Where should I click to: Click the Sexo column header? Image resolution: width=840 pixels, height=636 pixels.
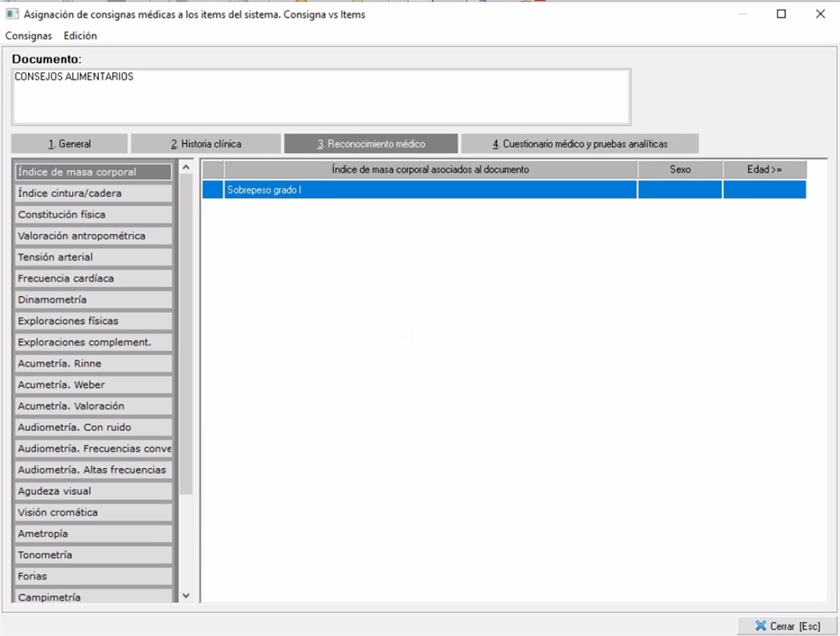[x=679, y=170]
